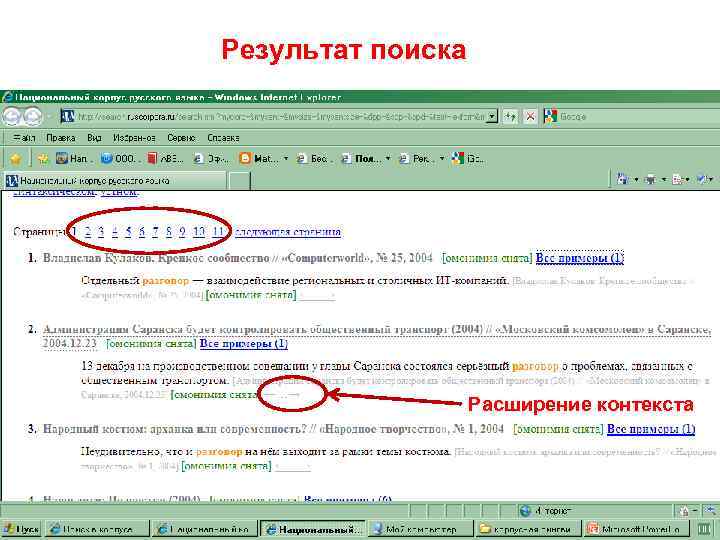
Task: Click the Add to Favorites star-plus icon
Action: (x=43, y=159)
